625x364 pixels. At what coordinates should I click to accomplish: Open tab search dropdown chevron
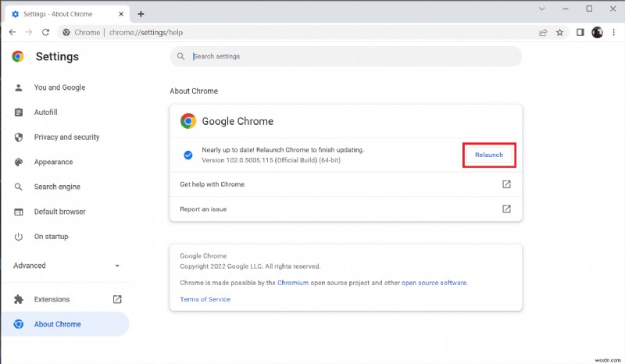tap(543, 8)
